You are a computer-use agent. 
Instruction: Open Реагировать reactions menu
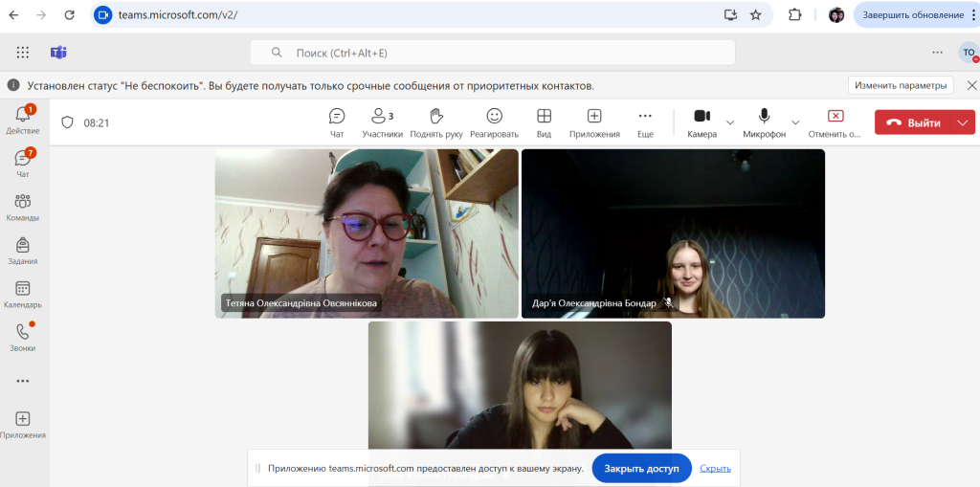coord(494,122)
